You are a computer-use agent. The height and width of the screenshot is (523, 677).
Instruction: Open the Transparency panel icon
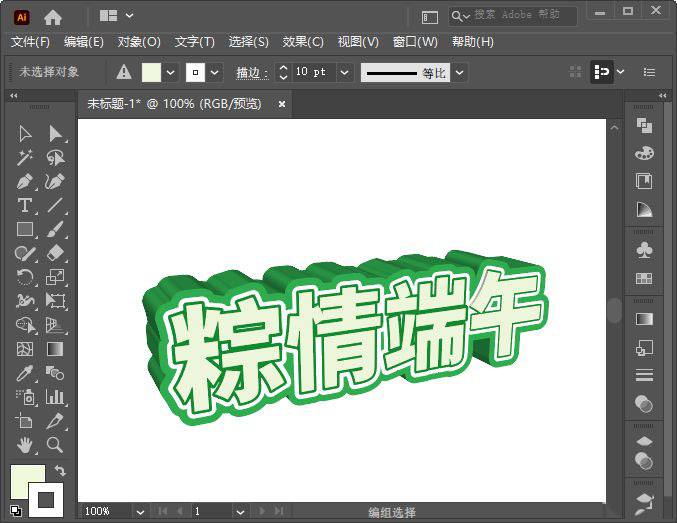pyautogui.click(x=644, y=404)
